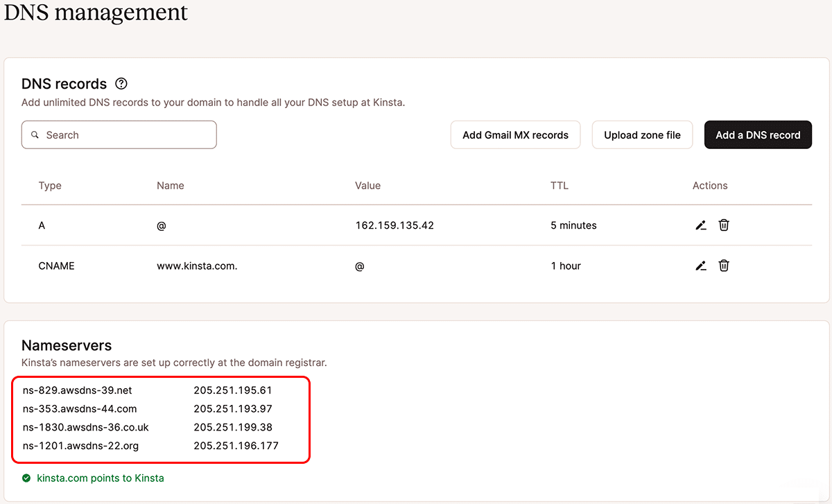Edit the A record with pencil icon
Screen dimensions: 832x504
[x=701, y=225]
